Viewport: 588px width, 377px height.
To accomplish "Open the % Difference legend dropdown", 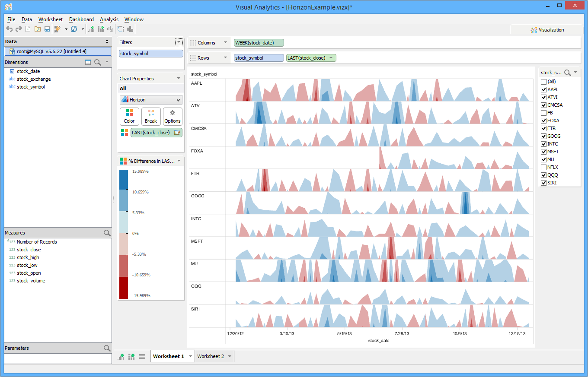I will click(179, 161).
